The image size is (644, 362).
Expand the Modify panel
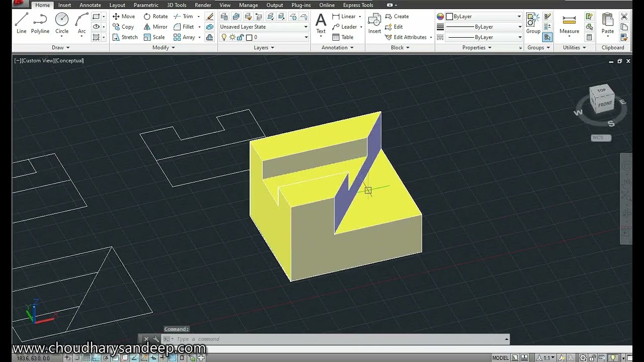[164, 48]
